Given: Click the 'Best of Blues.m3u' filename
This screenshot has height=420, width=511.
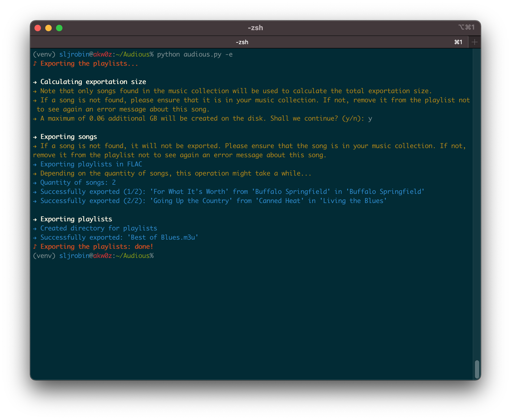Looking at the screenshot, I should click(x=163, y=237).
